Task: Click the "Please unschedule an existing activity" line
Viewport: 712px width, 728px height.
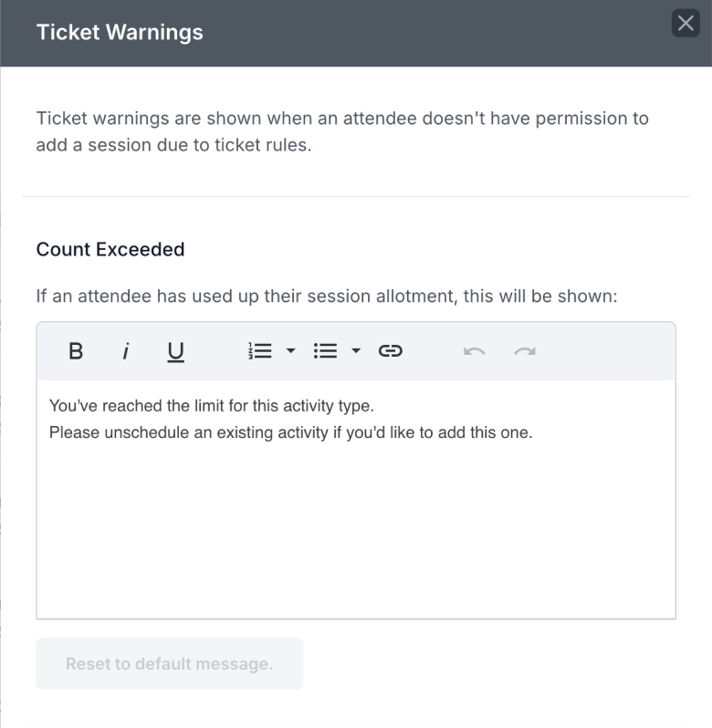Action: pos(291,432)
